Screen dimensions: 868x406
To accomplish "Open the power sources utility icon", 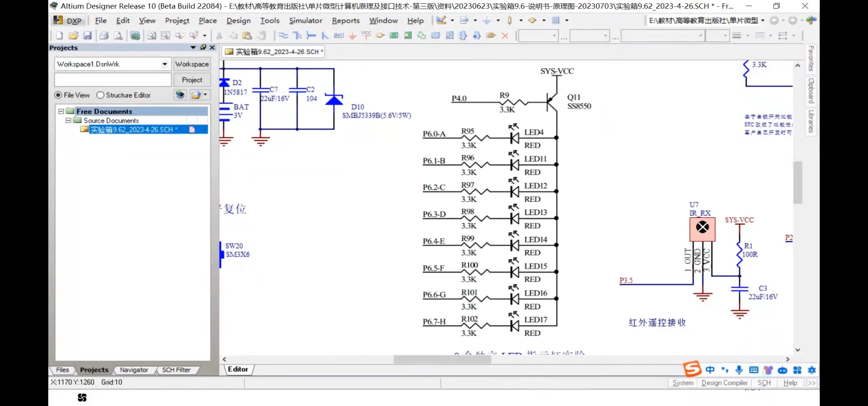I will click(487, 20).
